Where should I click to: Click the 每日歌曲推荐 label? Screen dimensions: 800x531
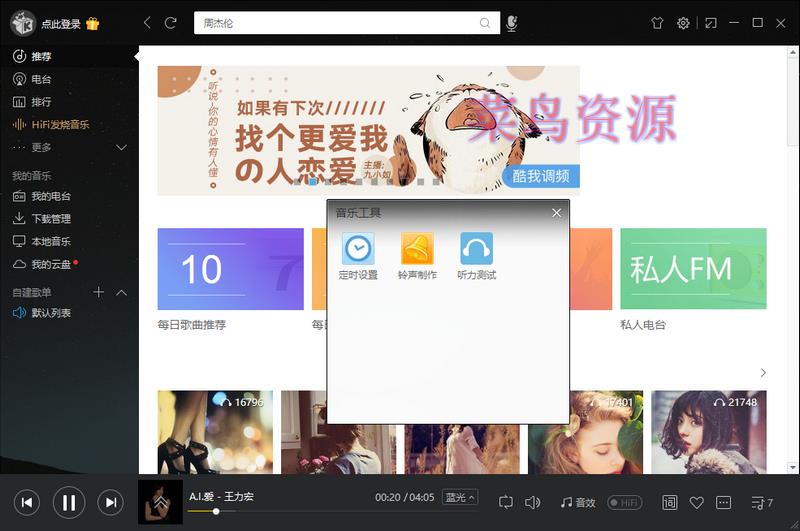click(192, 325)
